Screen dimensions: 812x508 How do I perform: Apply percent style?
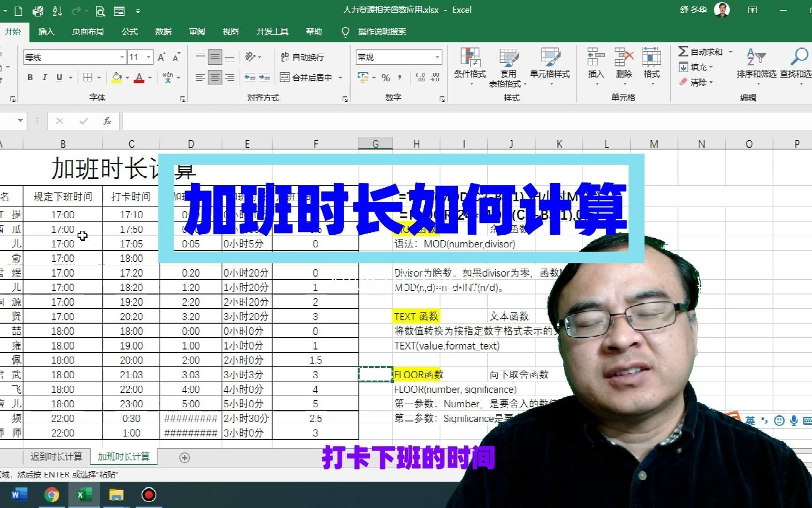point(386,78)
